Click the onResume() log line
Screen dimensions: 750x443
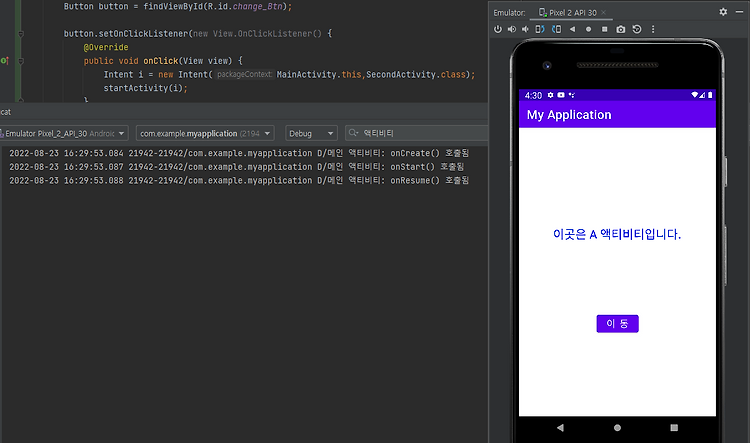click(x=239, y=180)
